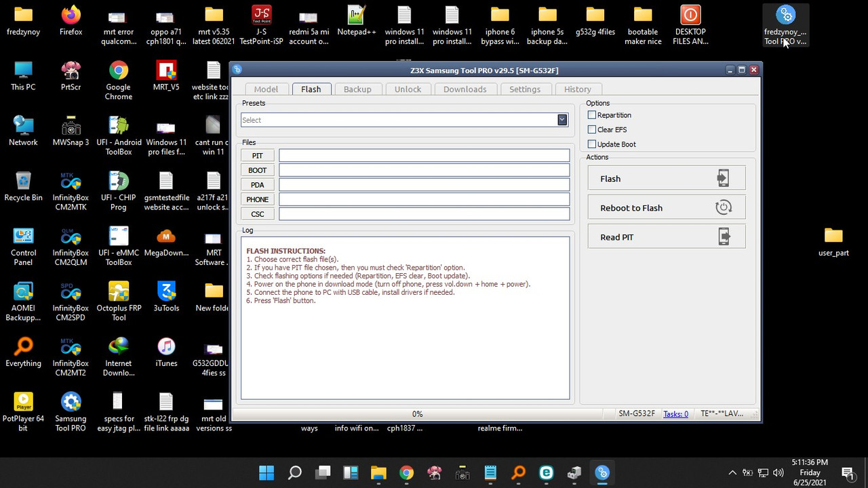Select the PotPlayer 64 bit icon
868x488 pixels.
(23, 412)
